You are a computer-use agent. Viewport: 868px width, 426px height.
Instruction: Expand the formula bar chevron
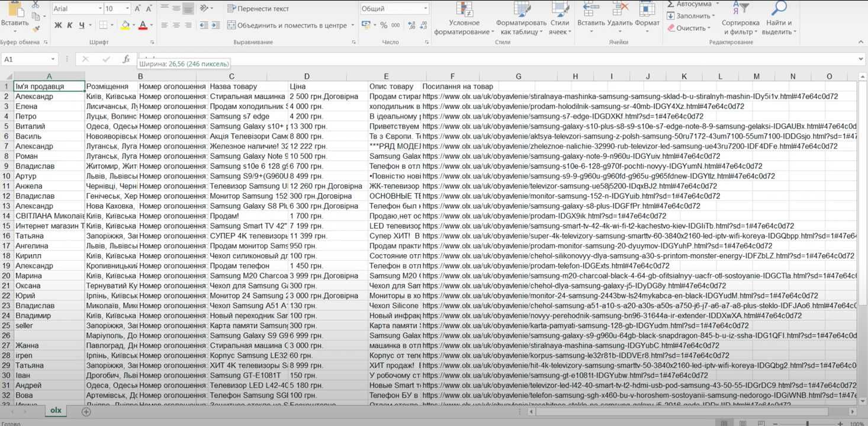point(861,59)
